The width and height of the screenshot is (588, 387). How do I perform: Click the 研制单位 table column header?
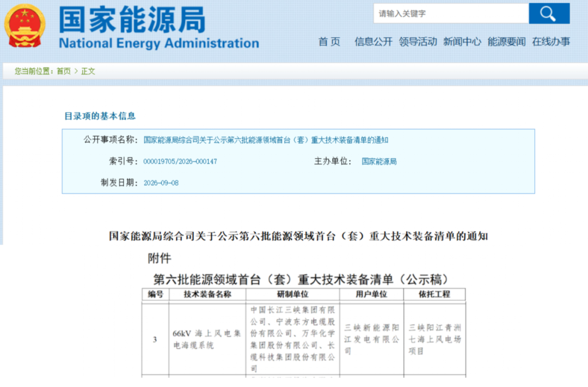click(292, 294)
